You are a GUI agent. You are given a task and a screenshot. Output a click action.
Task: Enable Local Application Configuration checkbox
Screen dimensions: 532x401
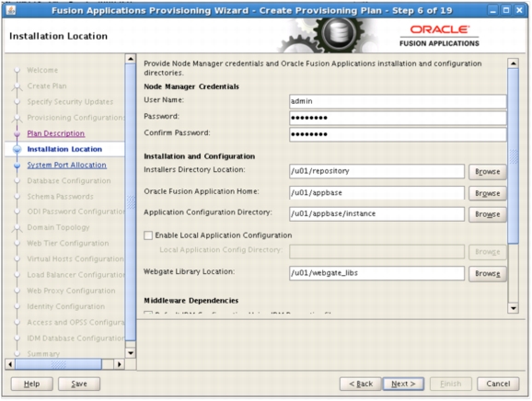pos(148,235)
